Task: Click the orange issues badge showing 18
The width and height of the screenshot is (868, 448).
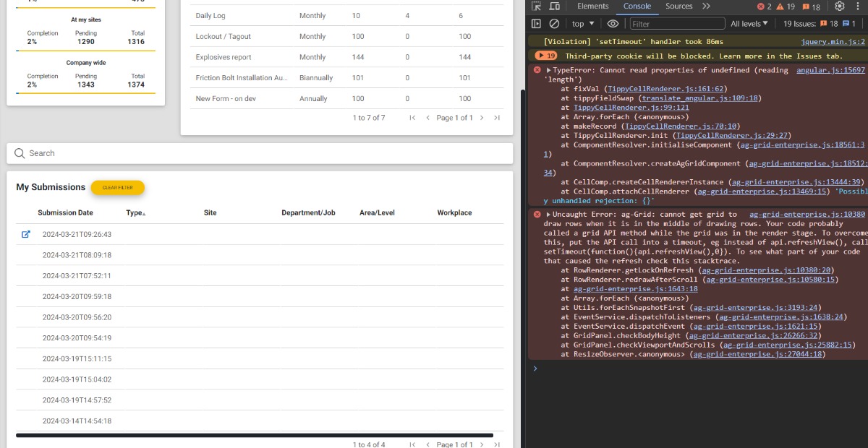Action: coord(812,7)
